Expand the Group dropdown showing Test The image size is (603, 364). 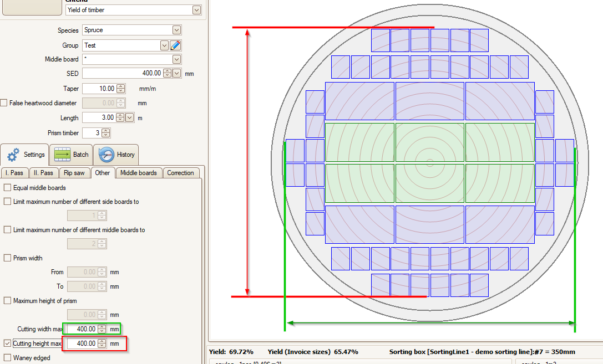[164, 45]
